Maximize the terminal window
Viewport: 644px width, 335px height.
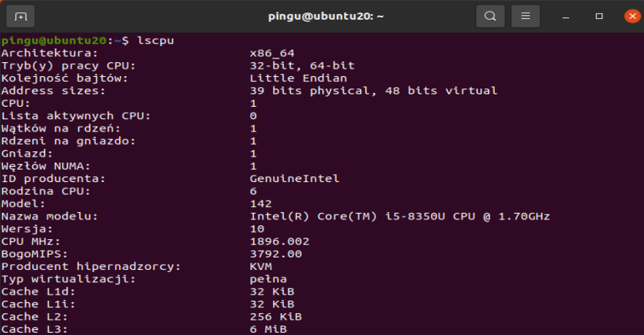pyautogui.click(x=599, y=15)
